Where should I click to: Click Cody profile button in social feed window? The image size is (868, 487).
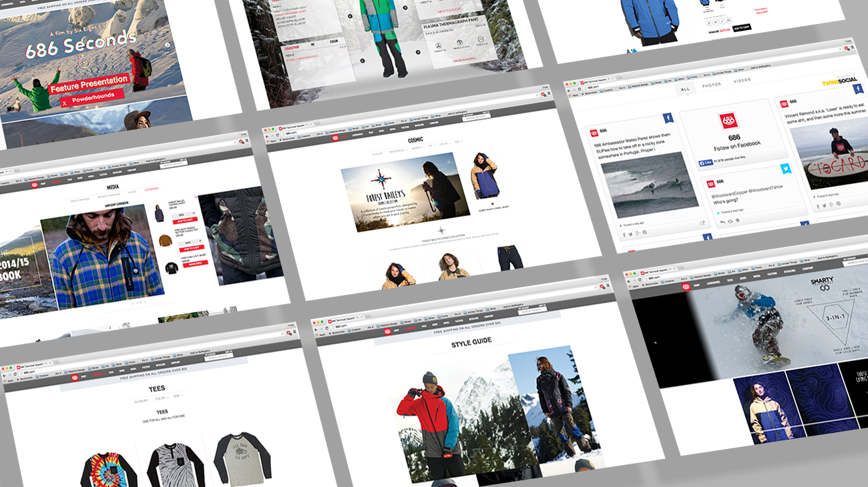(848, 41)
